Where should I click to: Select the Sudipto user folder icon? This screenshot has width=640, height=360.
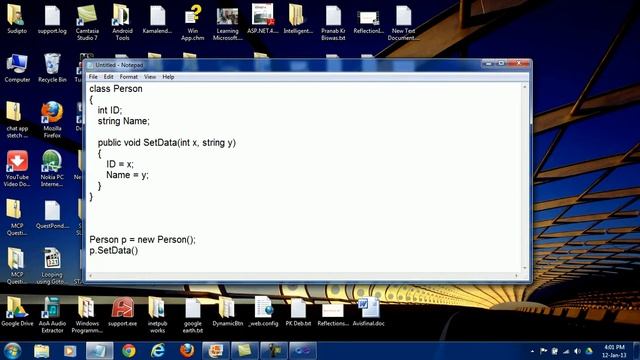click(x=17, y=19)
